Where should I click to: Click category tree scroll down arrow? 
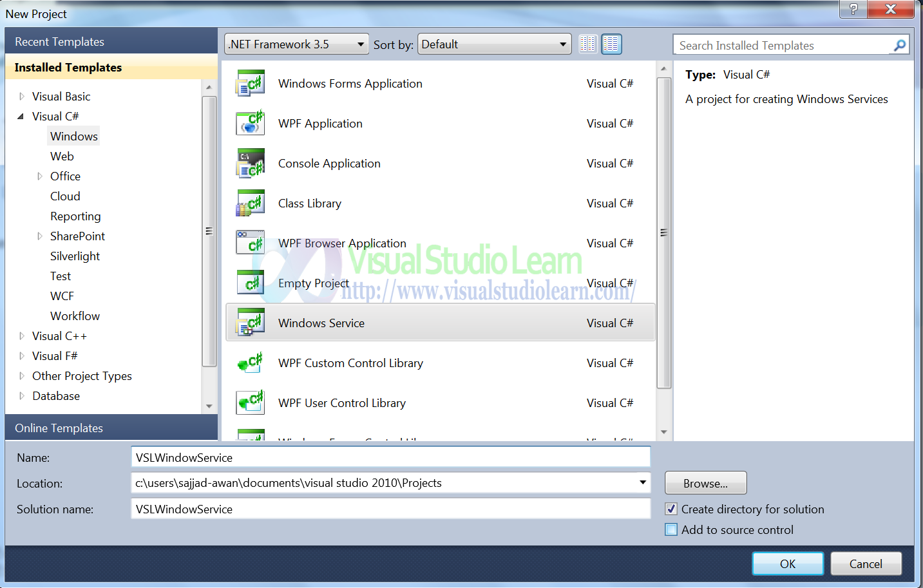209,406
